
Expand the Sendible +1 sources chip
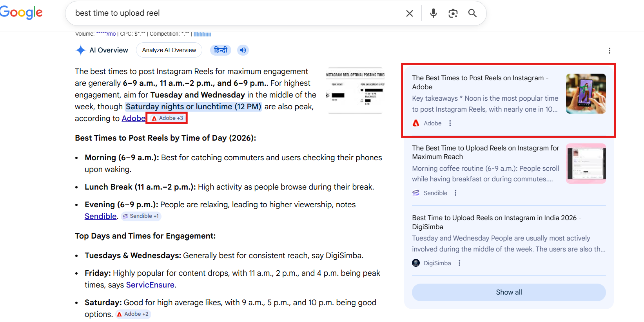141,216
